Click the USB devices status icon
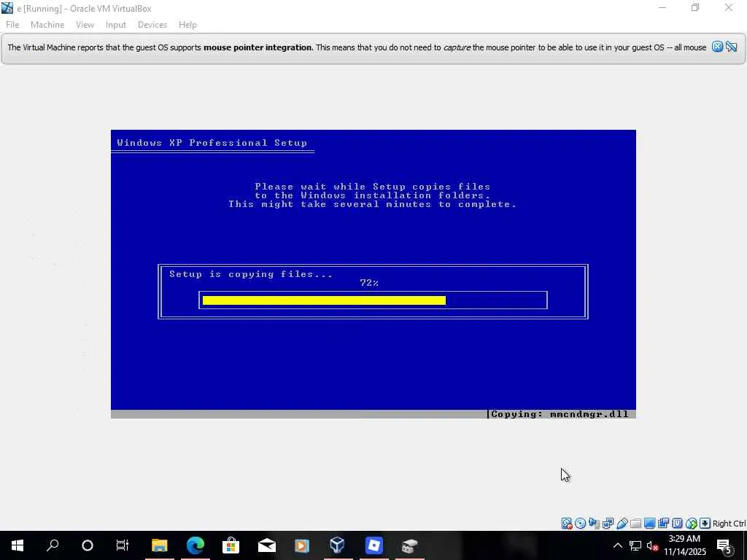Image resolution: width=747 pixels, height=560 pixels. pos(622,524)
